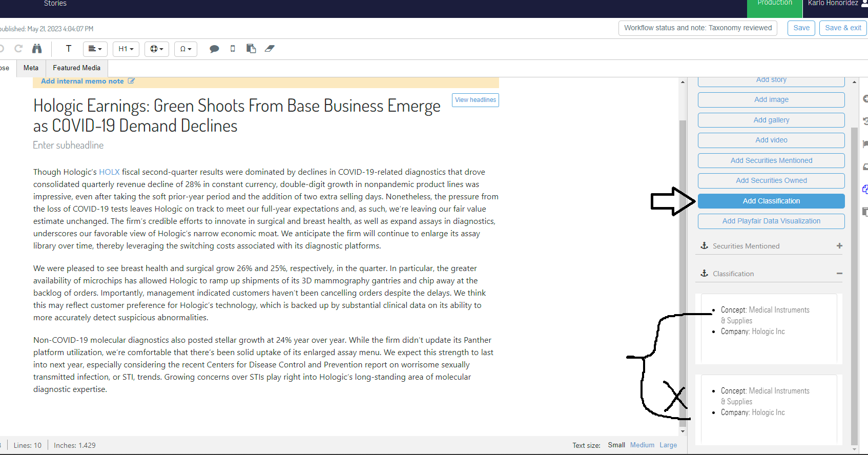Click the user profile icon near Karlo Honoridez

click(864, 3)
